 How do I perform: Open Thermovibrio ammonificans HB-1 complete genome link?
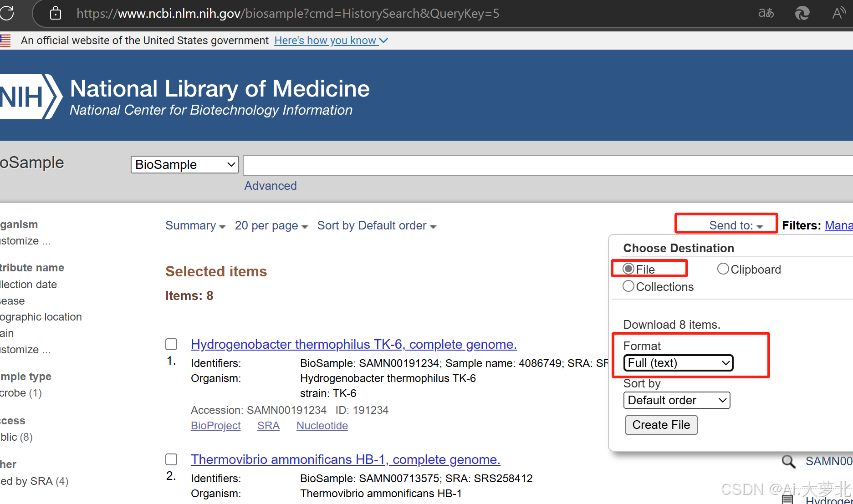coord(346,459)
